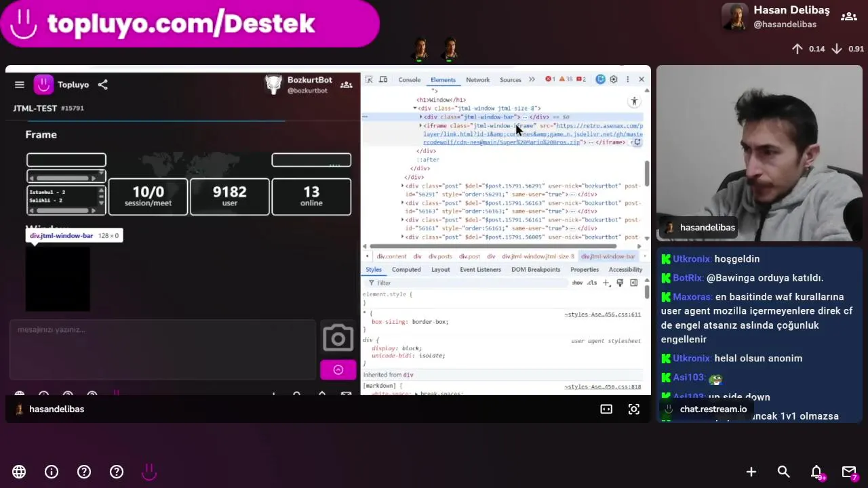This screenshot has height=488, width=868.
Task: Click the plus icon in bottom bar
Action: tap(751, 472)
